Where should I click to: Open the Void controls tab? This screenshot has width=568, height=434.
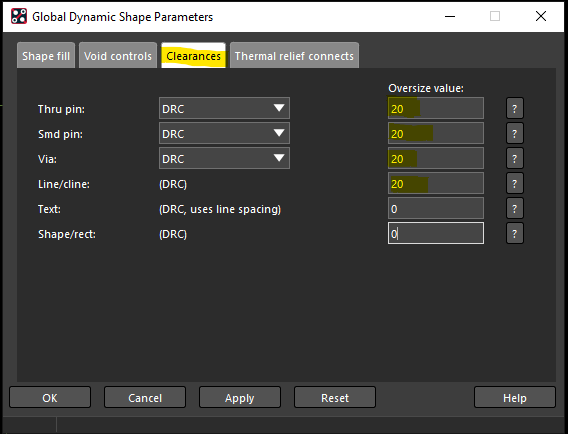[x=118, y=56]
